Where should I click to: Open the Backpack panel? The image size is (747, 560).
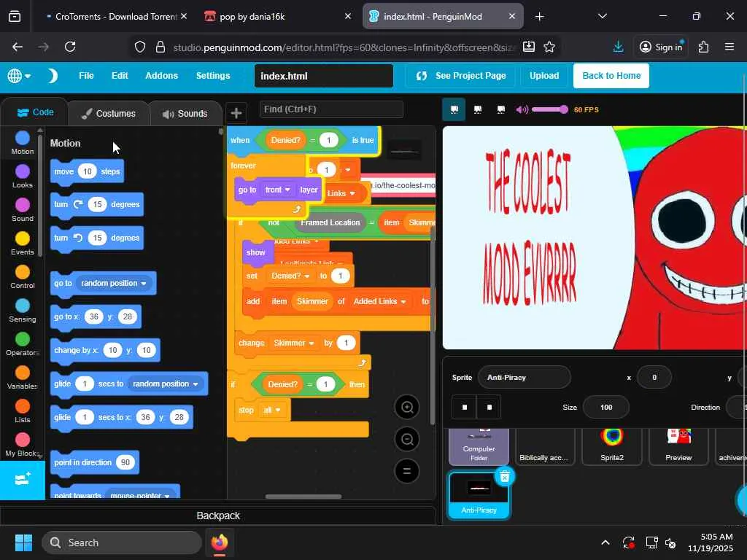coord(218,516)
